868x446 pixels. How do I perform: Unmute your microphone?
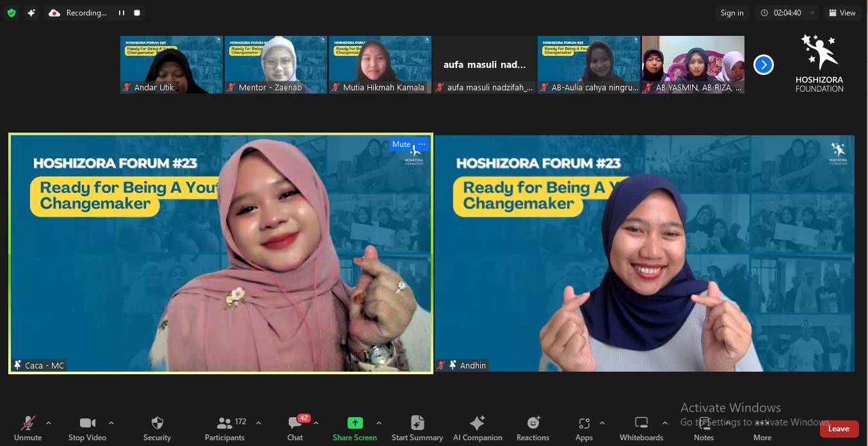click(x=28, y=428)
